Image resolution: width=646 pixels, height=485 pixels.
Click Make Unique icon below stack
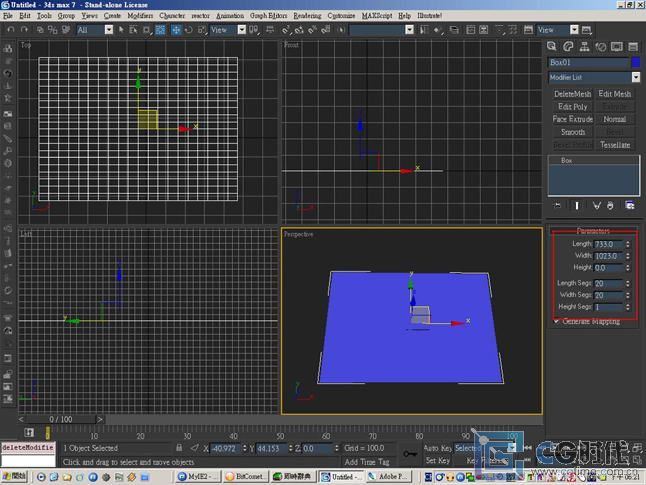[x=596, y=205]
